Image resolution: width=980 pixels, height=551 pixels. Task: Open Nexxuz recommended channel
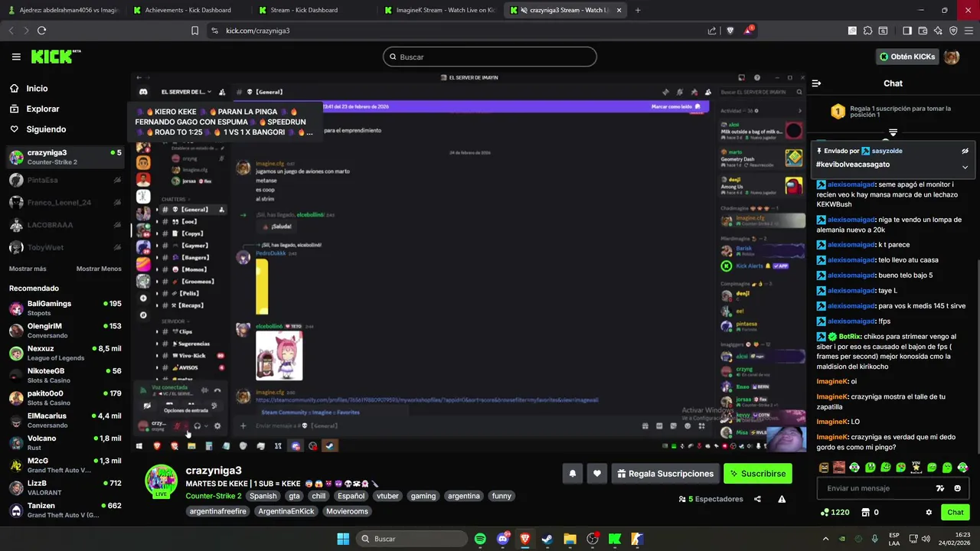[x=65, y=353]
